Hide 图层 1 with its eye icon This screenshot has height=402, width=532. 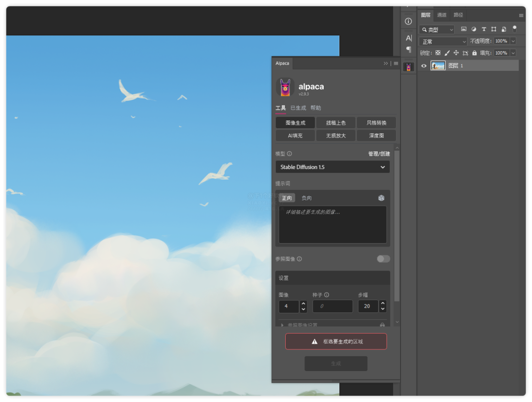[423, 65]
